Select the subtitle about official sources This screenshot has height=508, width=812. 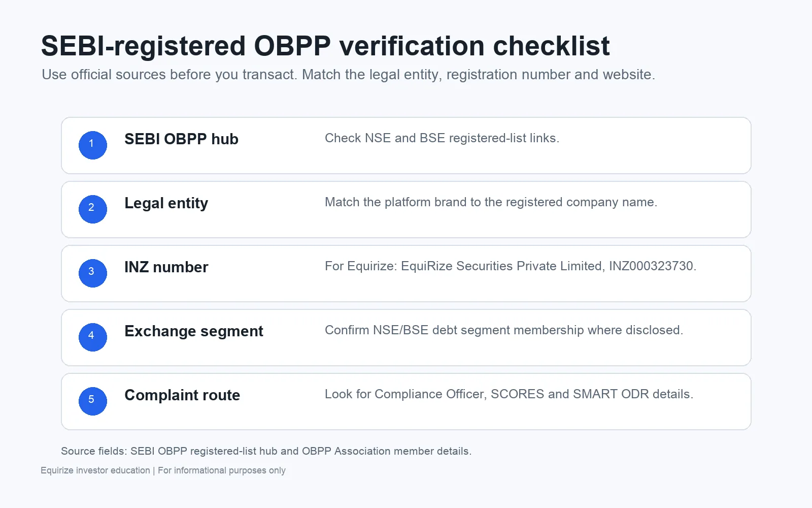pos(348,75)
